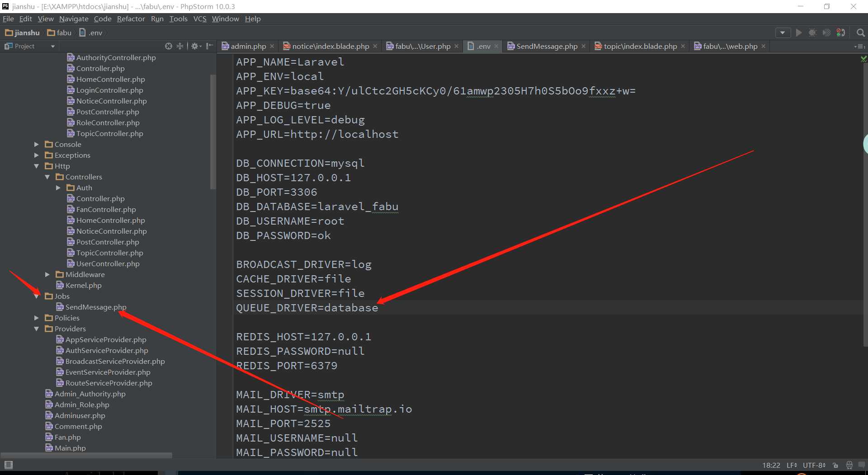Hide the Project tool window
This screenshot has width=868, height=475.
(x=209, y=46)
